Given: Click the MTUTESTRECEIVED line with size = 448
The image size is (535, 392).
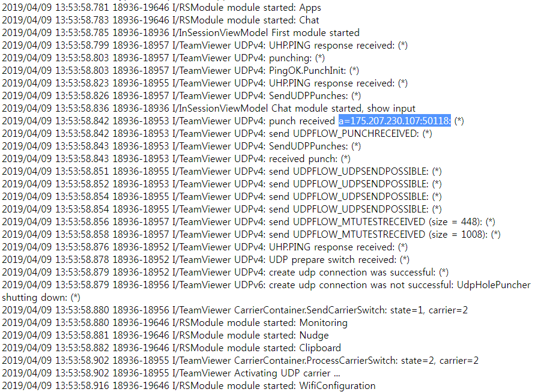Looking at the screenshot, I should click(249, 222).
